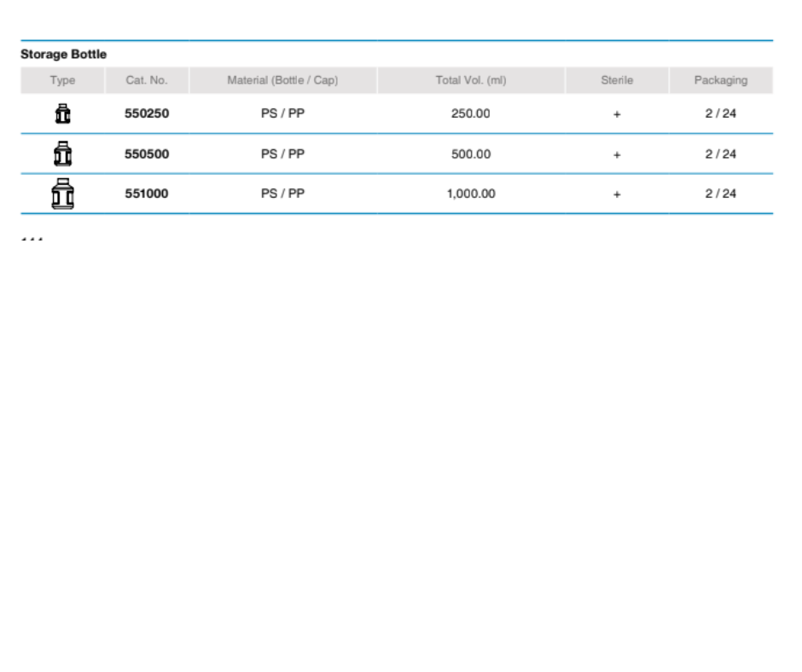Select the Packaging column header
This screenshot has width=802, height=672.
720,80
